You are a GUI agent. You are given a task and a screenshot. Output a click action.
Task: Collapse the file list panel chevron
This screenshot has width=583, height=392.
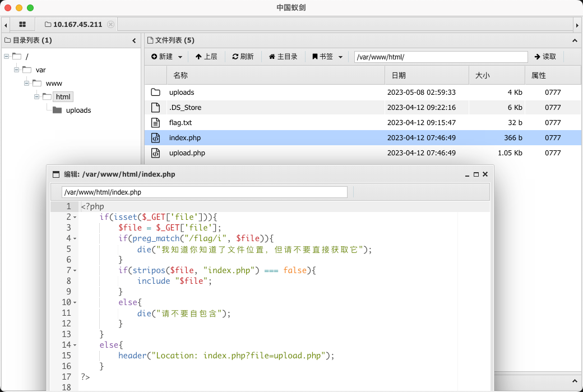575,40
